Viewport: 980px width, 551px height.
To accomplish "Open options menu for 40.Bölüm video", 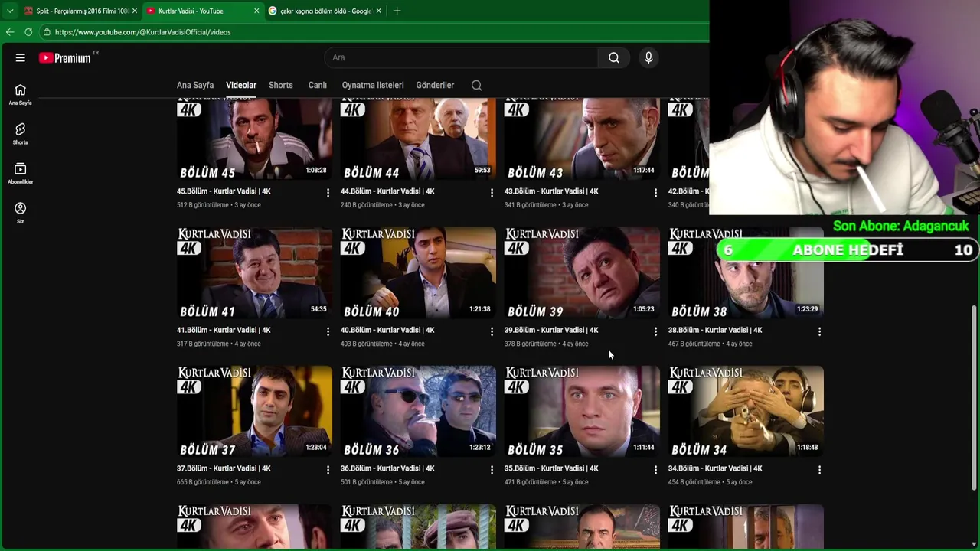I will (492, 331).
